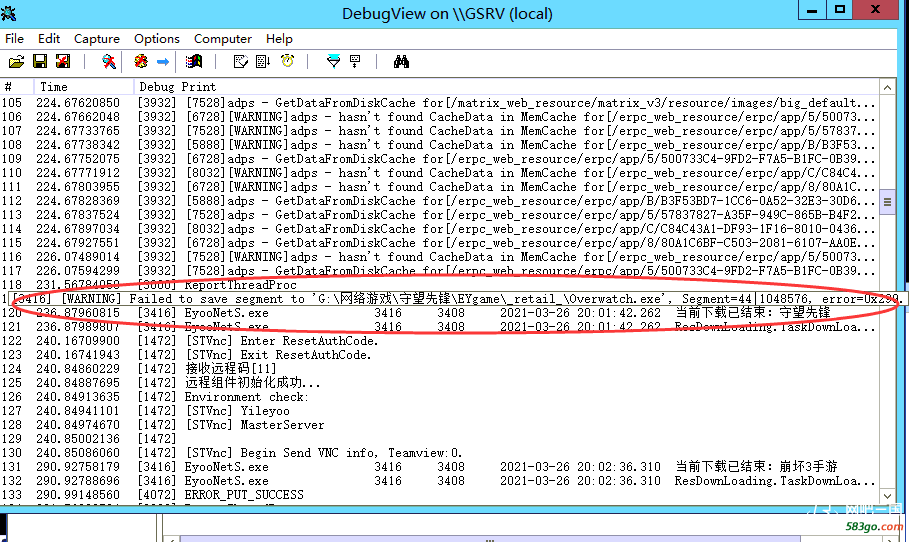Expand the Help menu
Image resolution: width=909 pixels, height=542 pixels.
[x=280, y=39]
